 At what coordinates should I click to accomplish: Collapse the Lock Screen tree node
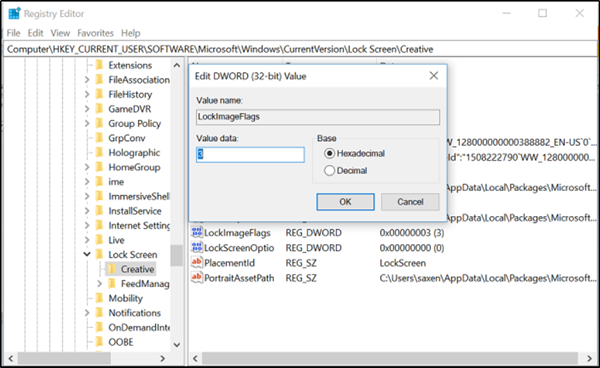[87, 254]
